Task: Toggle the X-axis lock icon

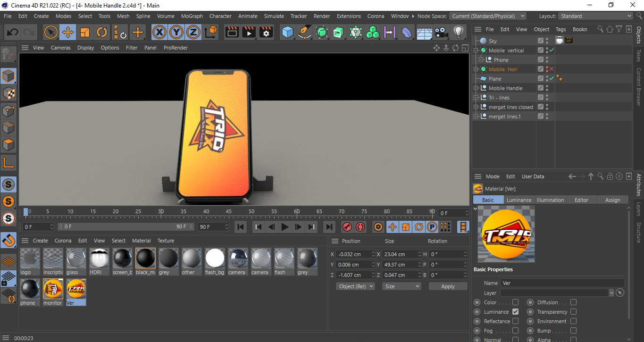Action: [159, 33]
